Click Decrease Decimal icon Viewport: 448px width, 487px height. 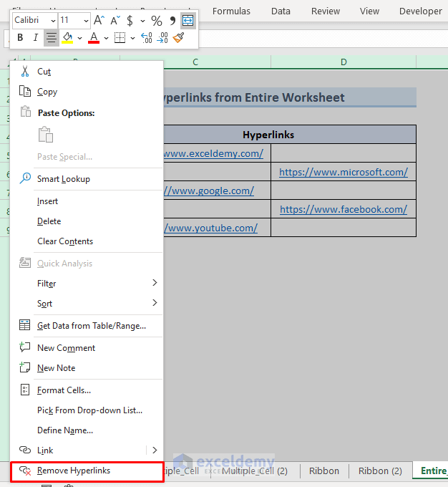point(162,38)
